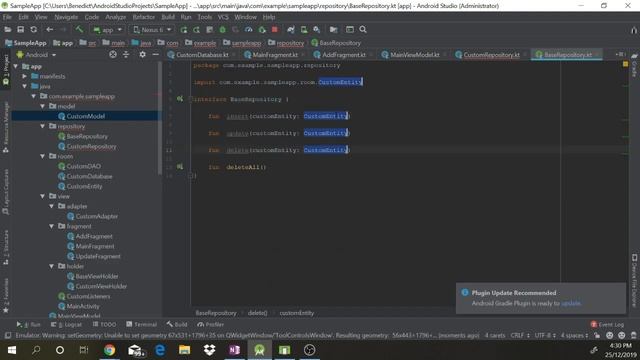Screen dimensions: 640x360
Task: Open File Explorer from the taskbar
Action: click(x=184, y=350)
